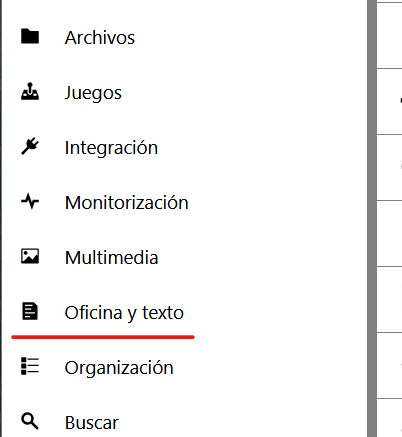The image size is (402, 437).
Task: Select the Buscar category label
Action: [x=92, y=423]
